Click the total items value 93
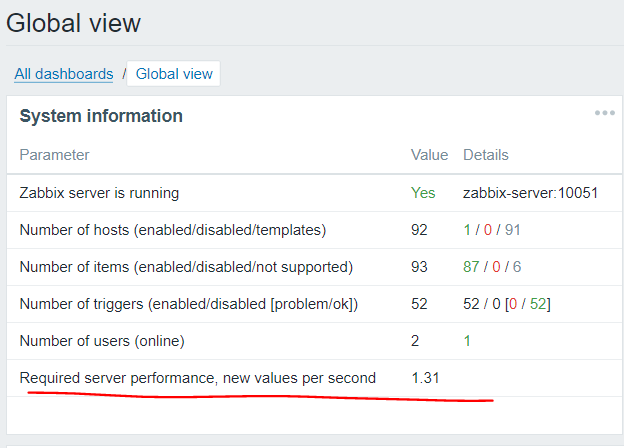Image resolution: width=624 pixels, height=448 pixels. 419,267
